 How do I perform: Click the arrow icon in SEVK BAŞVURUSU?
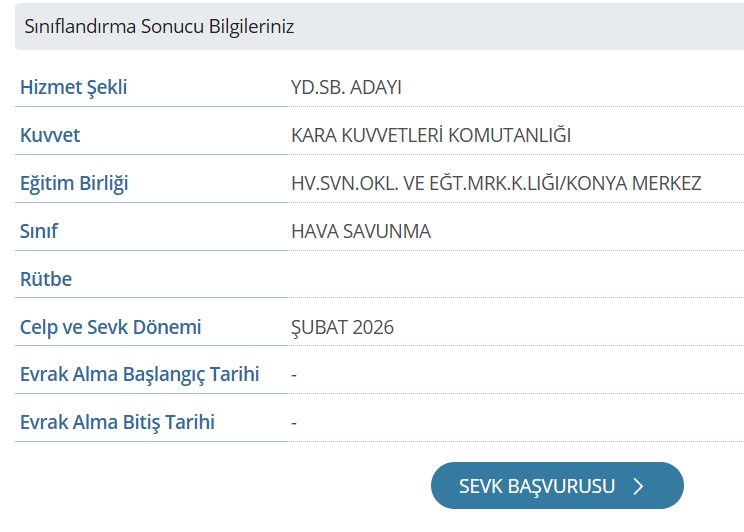(x=639, y=487)
